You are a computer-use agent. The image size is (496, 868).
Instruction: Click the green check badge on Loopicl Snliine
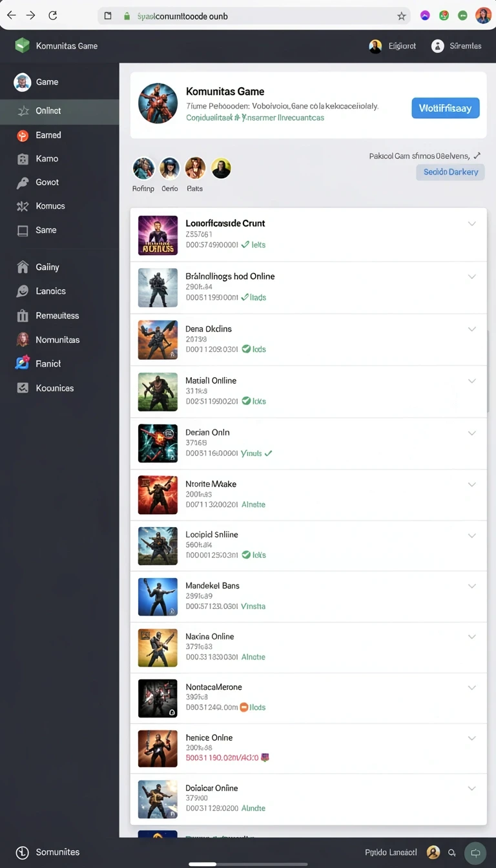[x=246, y=555]
